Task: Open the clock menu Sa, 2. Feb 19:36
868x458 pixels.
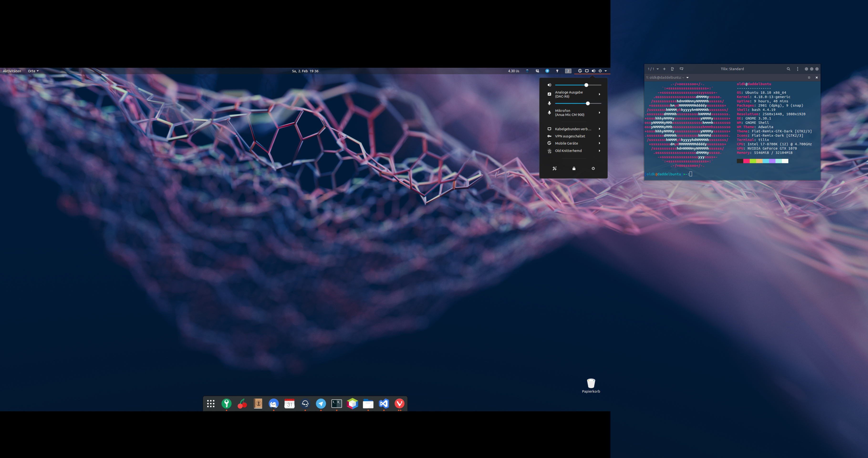Action: pyautogui.click(x=305, y=71)
